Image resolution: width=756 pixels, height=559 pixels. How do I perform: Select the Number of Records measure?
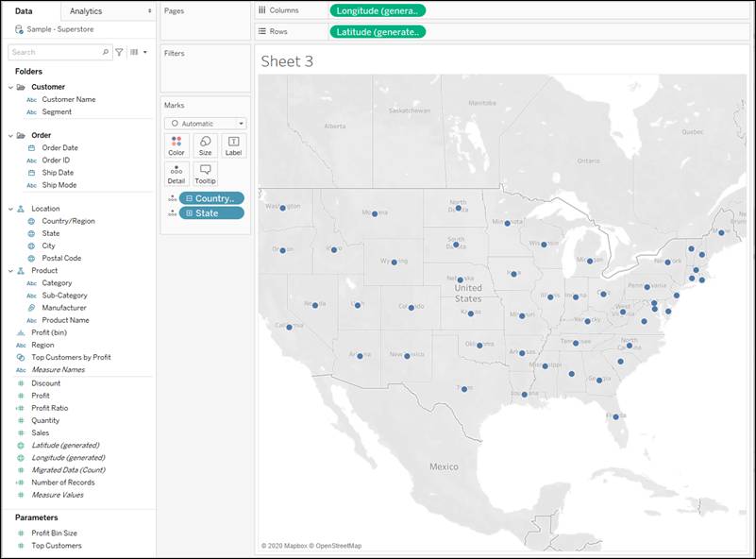[63, 483]
